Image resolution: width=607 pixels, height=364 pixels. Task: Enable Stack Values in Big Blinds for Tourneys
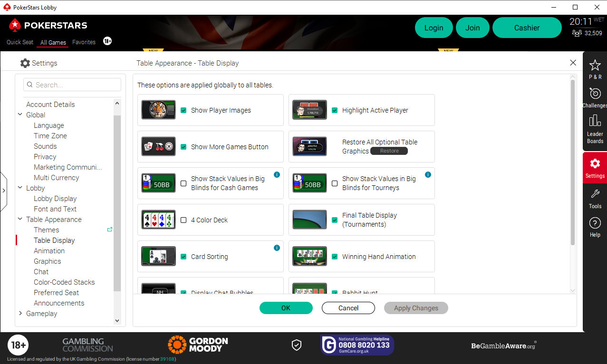tap(335, 183)
